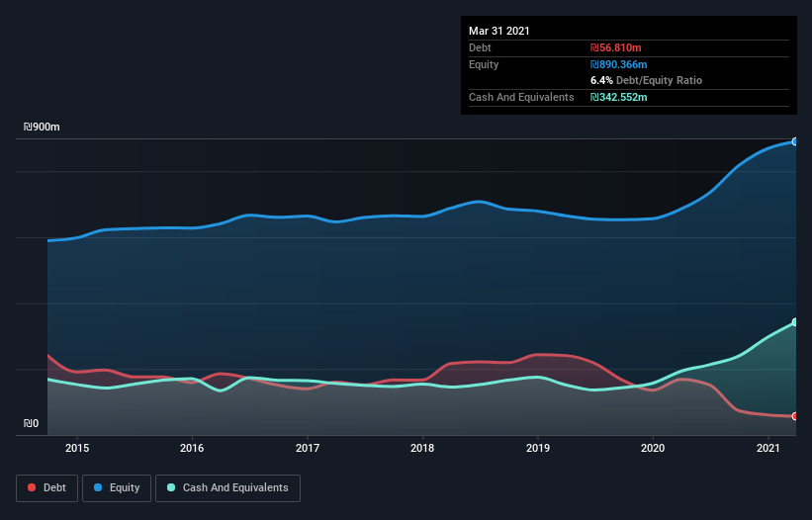Screen dimensions: 812x520
Task: Click the teal Cash legend dot
Action: tap(172, 487)
